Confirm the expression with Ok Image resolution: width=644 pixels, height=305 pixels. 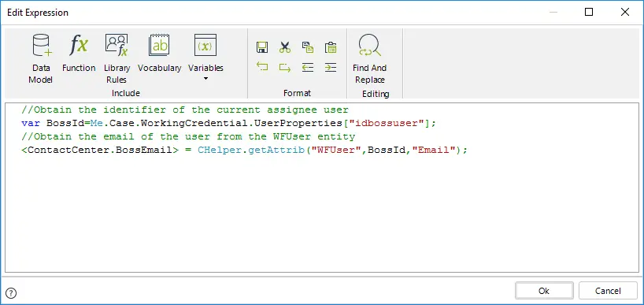[544, 291]
